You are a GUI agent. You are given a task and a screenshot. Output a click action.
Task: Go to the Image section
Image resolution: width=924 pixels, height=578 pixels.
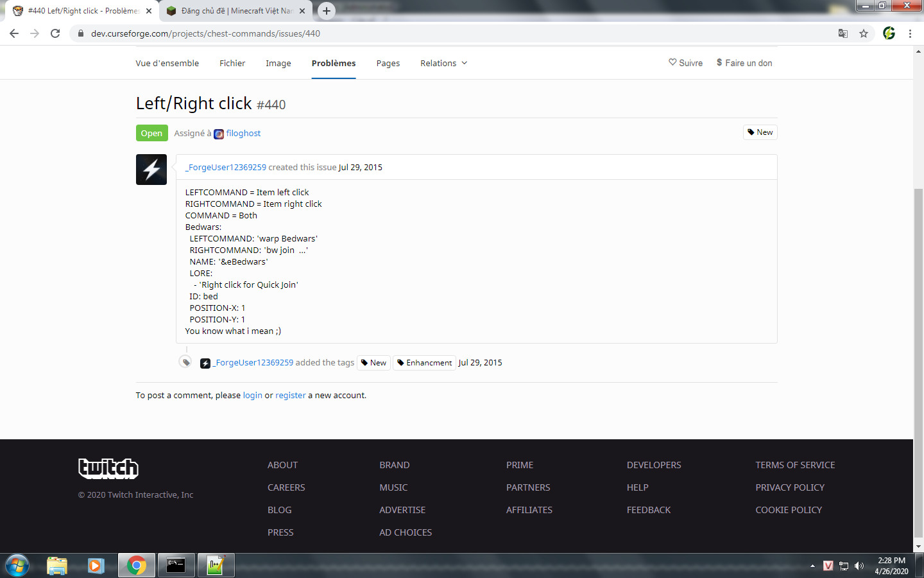(278, 63)
